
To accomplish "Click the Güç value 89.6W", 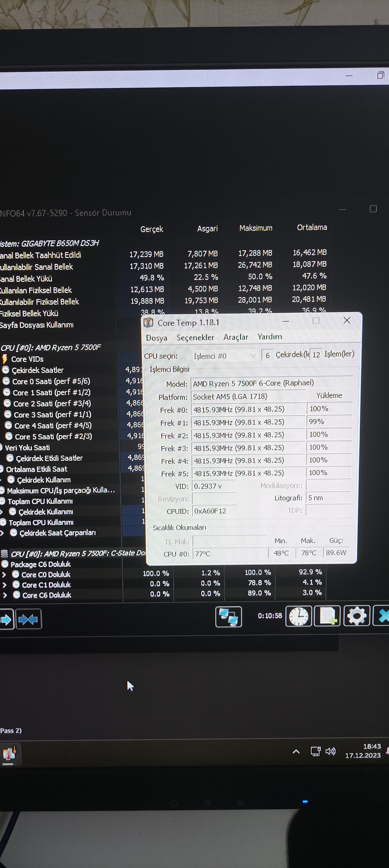I will (x=336, y=553).
